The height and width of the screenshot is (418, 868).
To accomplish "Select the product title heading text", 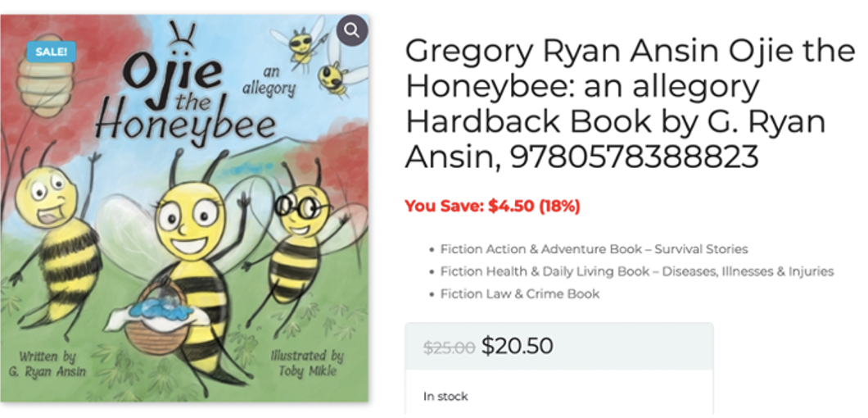I will (629, 103).
